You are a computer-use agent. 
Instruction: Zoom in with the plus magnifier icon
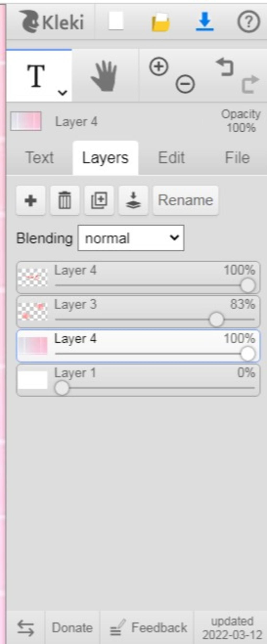pos(159,67)
